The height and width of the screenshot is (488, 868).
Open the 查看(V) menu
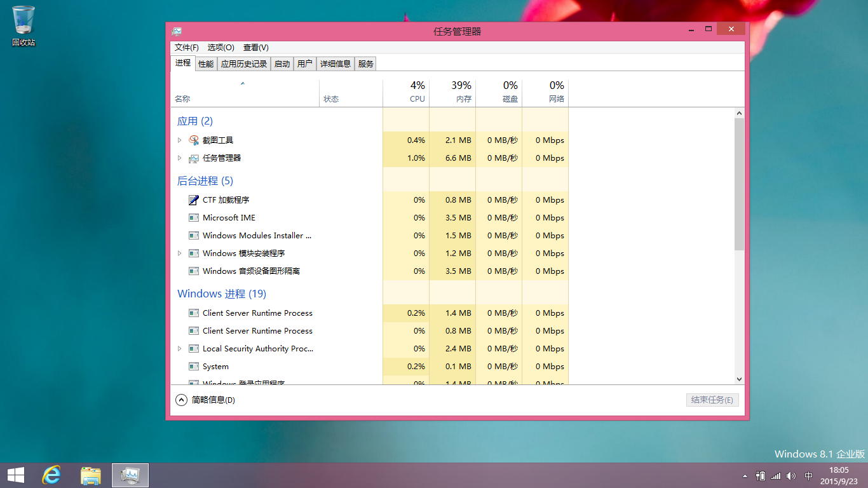point(256,48)
